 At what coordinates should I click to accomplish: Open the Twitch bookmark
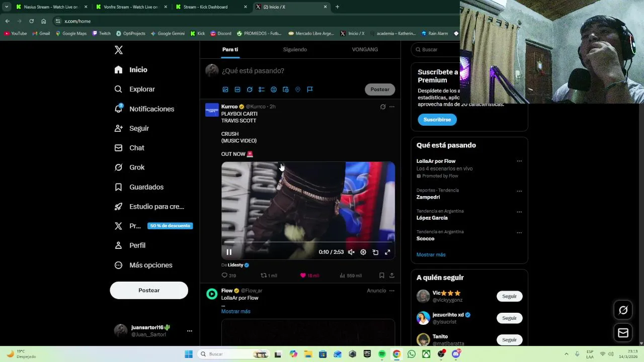[102, 33]
